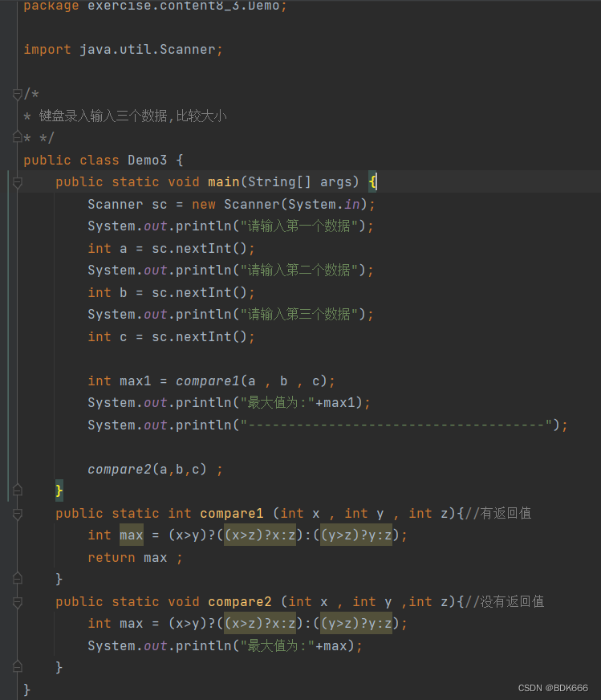The width and height of the screenshot is (601, 700).
Task: Click the fold end marker at main's yellow closing brace
Action: [18, 490]
